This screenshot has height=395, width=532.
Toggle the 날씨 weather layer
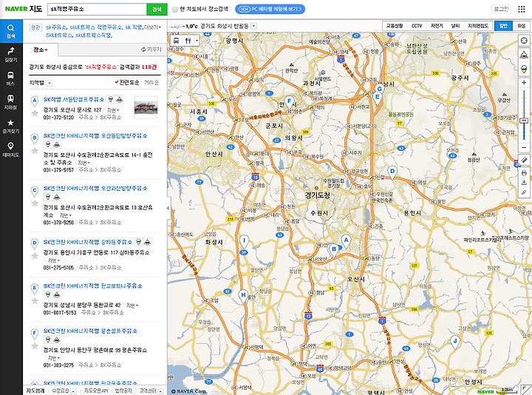(x=455, y=26)
